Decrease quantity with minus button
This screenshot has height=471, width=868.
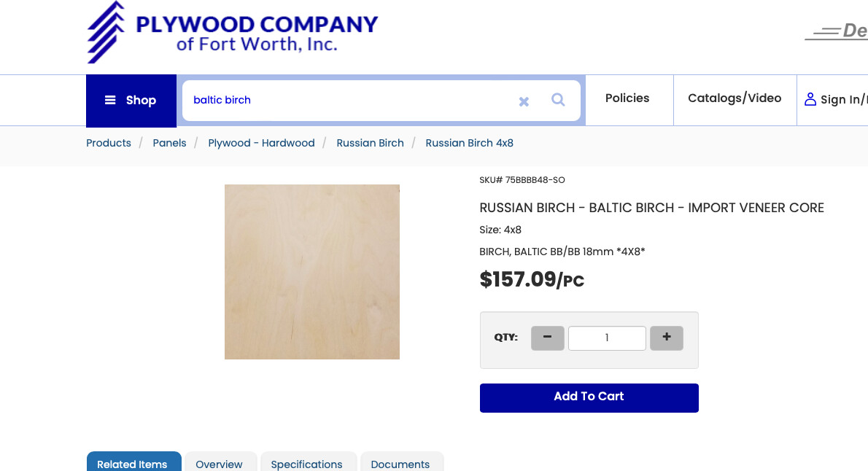[x=548, y=338]
